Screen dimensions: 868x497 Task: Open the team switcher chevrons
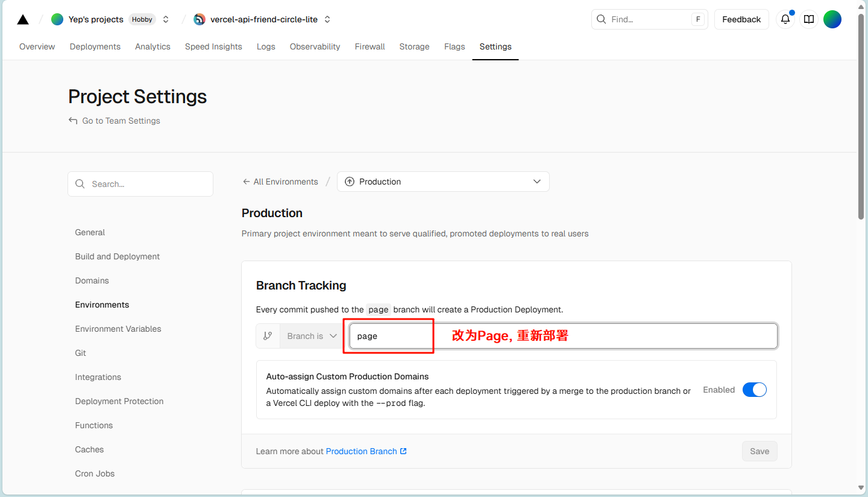click(x=166, y=19)
